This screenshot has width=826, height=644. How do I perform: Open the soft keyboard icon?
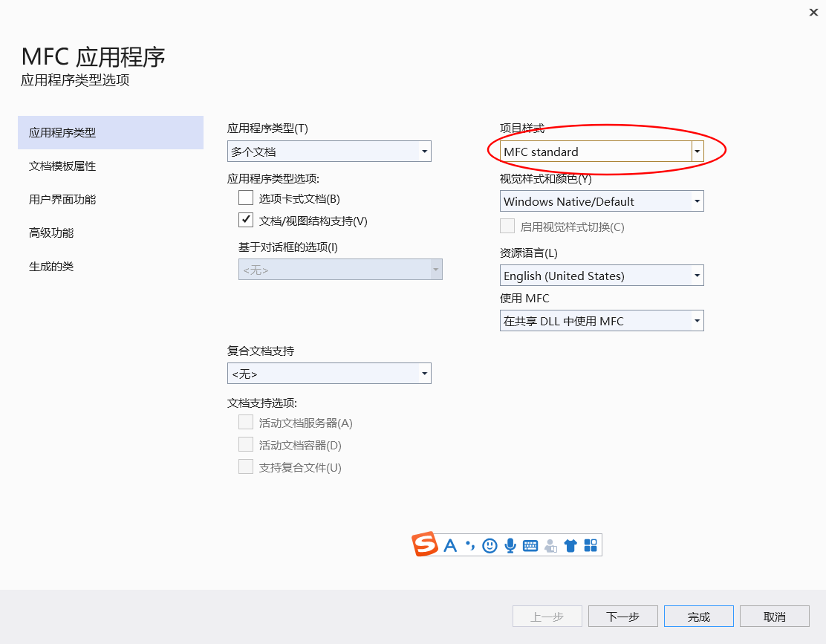pyautogui.click(x=530, y=544)
